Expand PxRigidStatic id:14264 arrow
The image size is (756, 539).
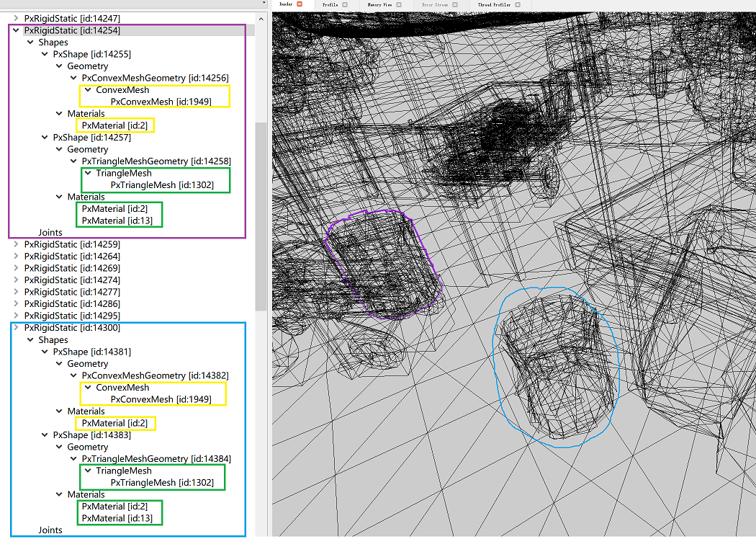[x=16, y=257]
